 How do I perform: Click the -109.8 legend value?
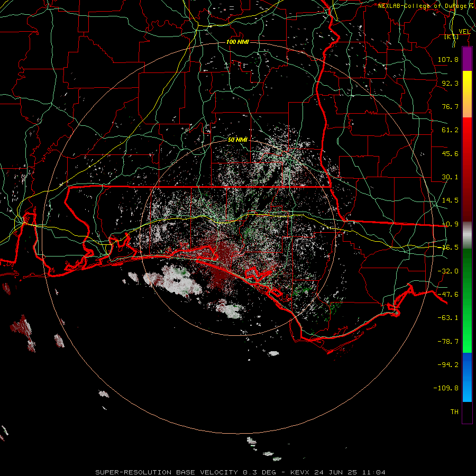coord(446,388)
